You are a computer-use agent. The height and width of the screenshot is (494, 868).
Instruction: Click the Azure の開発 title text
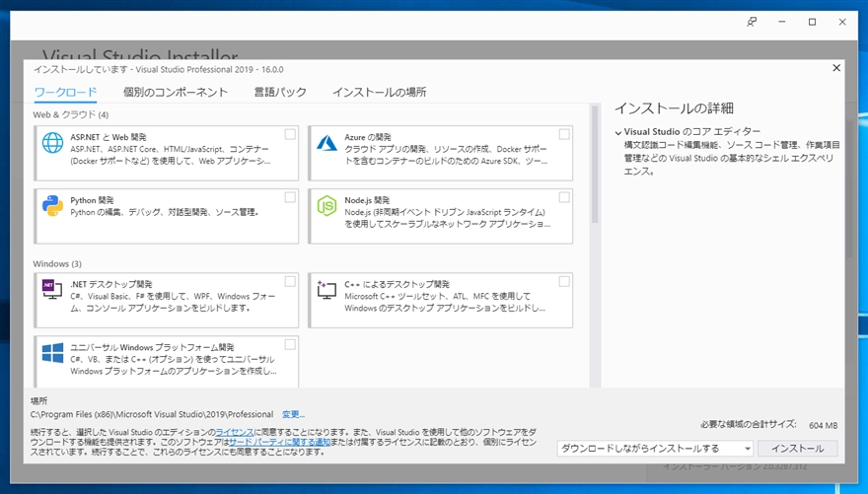coord(368,137)
